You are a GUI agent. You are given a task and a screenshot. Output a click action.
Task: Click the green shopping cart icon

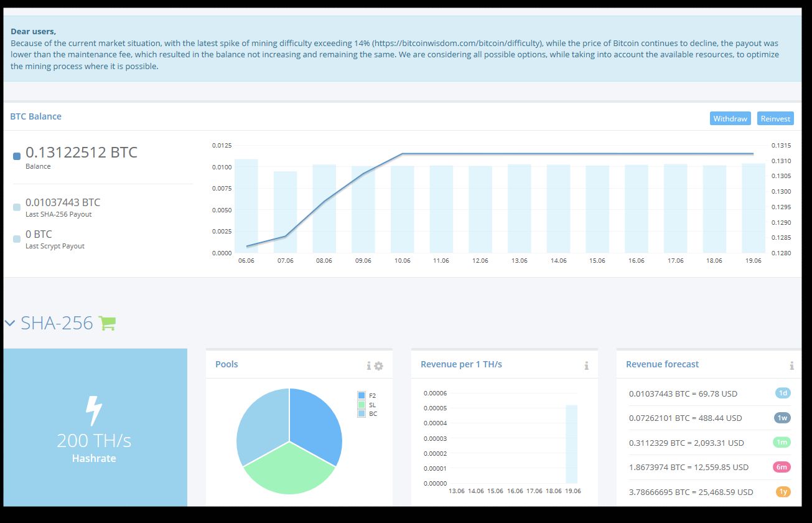coord(107,323)
